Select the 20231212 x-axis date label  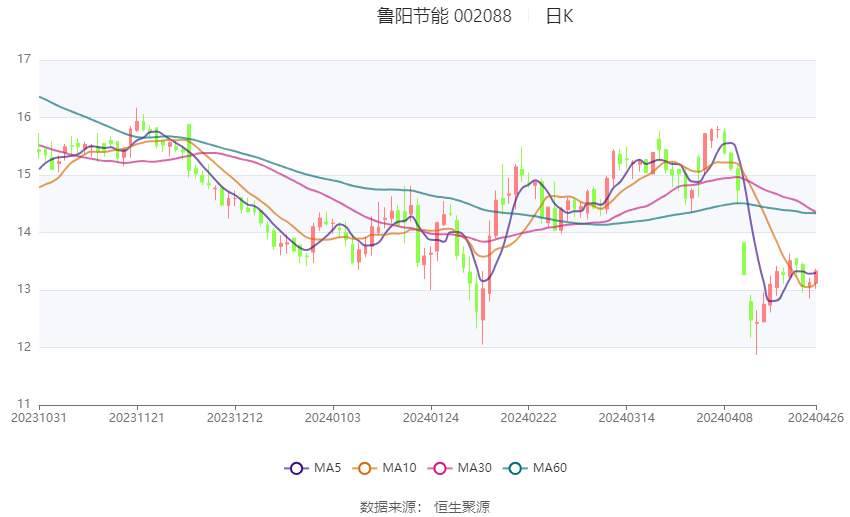coord(235,418)
